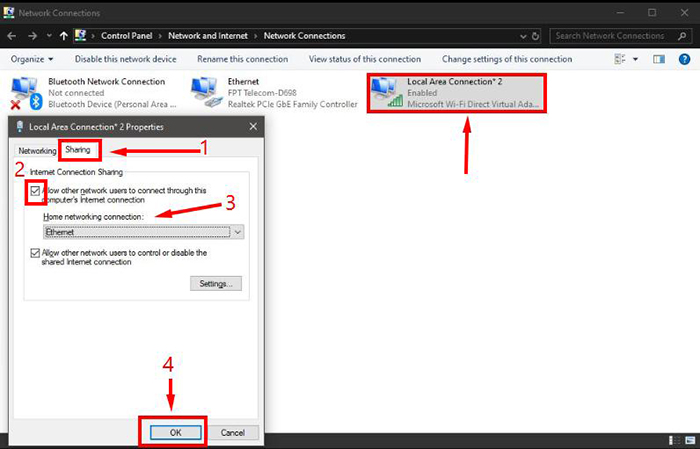Toggle allow users to connect through internet
This screenshot has width=700, height=449.
(36, 190)
